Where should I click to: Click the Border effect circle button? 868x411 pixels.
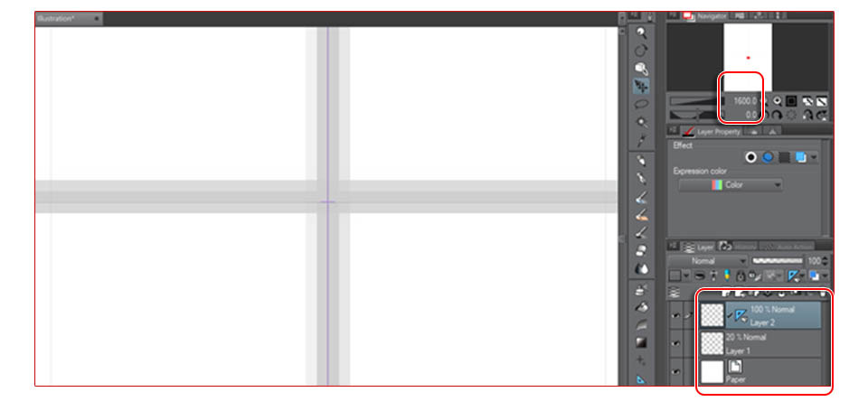[750, 158]
